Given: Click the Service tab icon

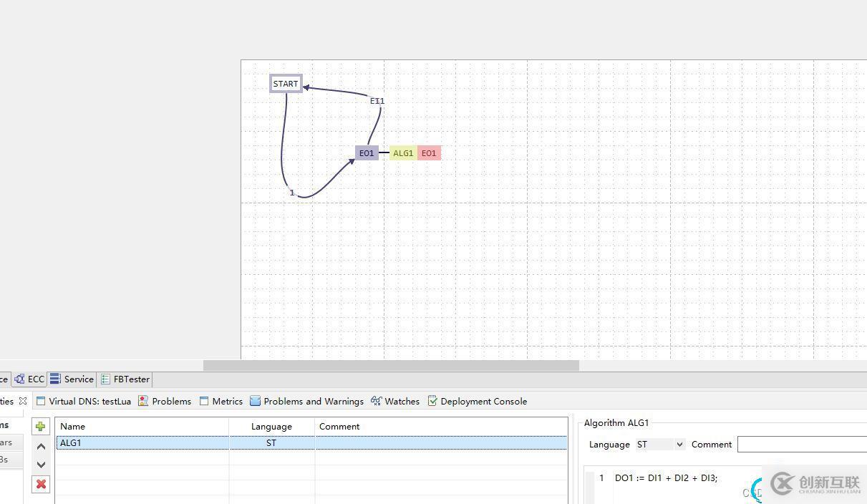Looking at the screenshot, I should click(x=55, y=379).
